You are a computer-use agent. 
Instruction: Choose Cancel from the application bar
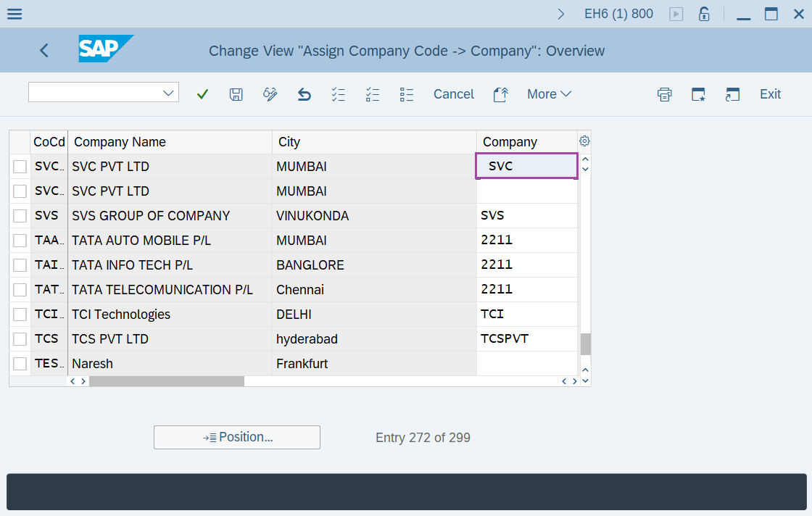click(x=454, y=93)
